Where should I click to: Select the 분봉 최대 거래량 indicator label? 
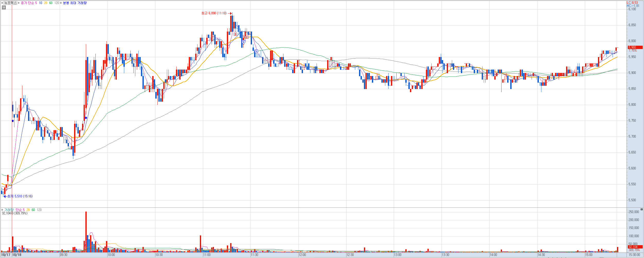pos(75,3)
